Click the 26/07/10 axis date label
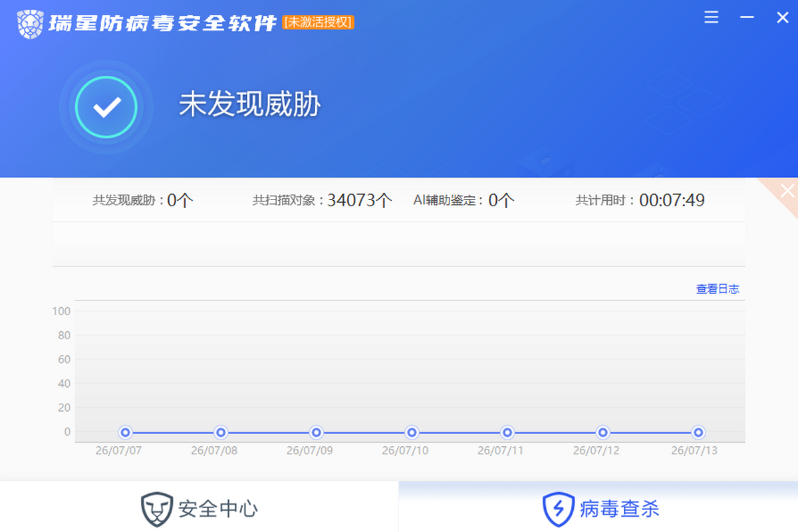The image size is (798, 532). 405,451
